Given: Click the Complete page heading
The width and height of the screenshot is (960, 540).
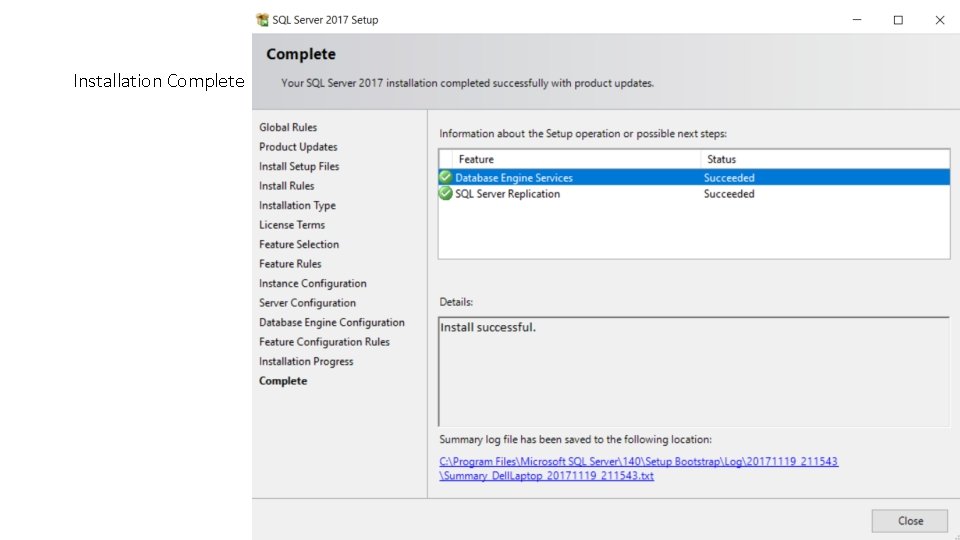Looking at the screenshot, I should coord(301,54).
